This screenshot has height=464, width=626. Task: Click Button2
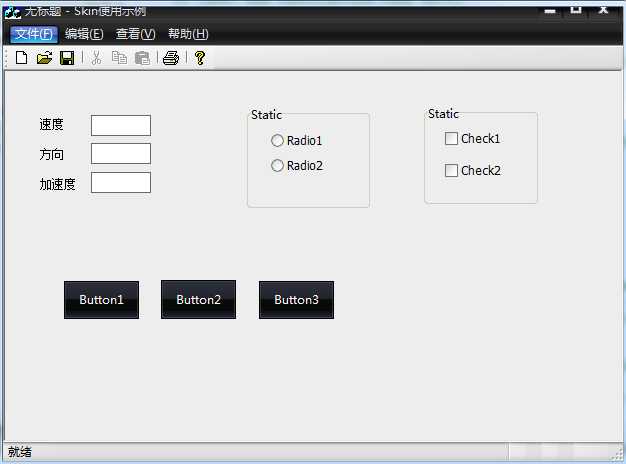[x=198, y=299]
